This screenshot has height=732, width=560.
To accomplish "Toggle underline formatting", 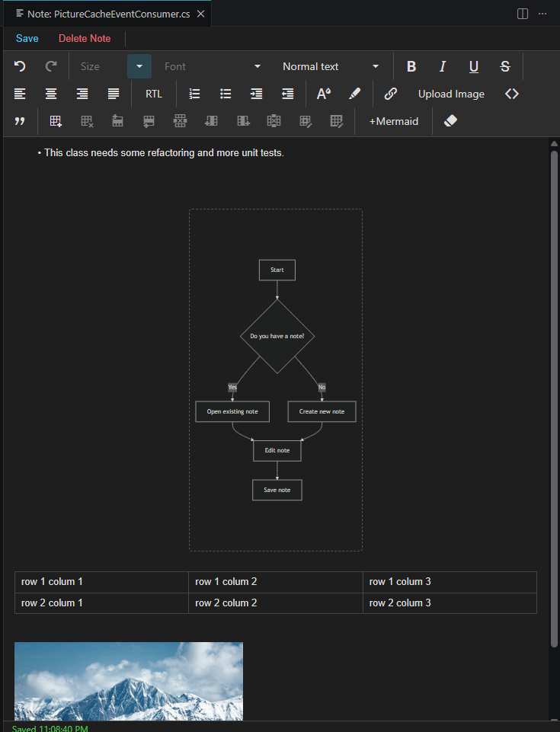I will 474,66.
